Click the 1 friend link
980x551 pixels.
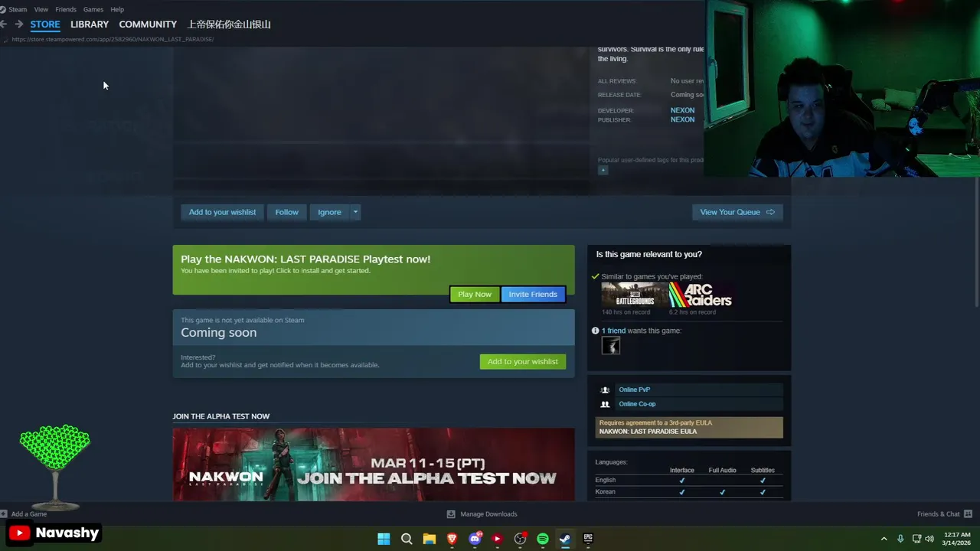point(613,331)
